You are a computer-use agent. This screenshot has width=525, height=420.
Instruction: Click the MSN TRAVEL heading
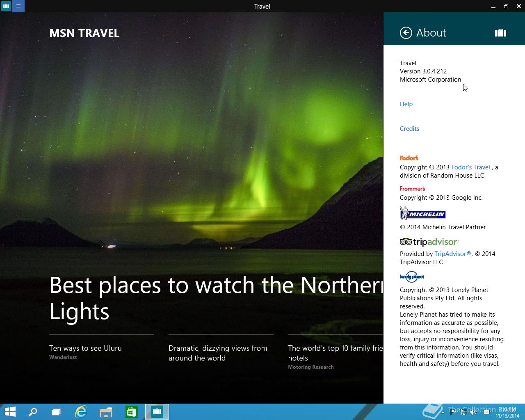pyautogui.click(x=84, y=33)
